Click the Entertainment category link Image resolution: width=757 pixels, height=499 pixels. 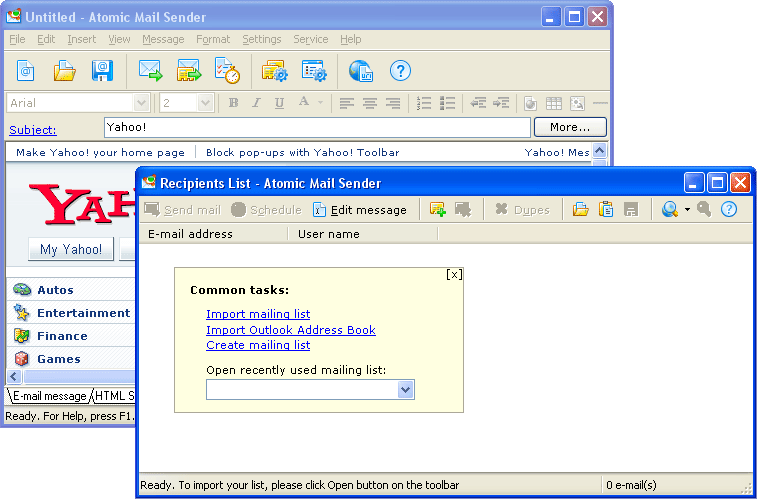84,313
